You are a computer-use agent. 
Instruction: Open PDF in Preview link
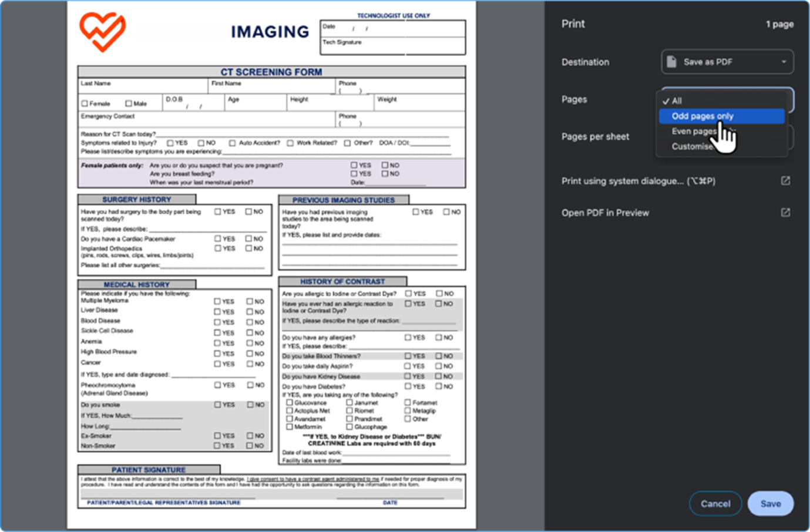pyautogui.click(x=605, y=213)
